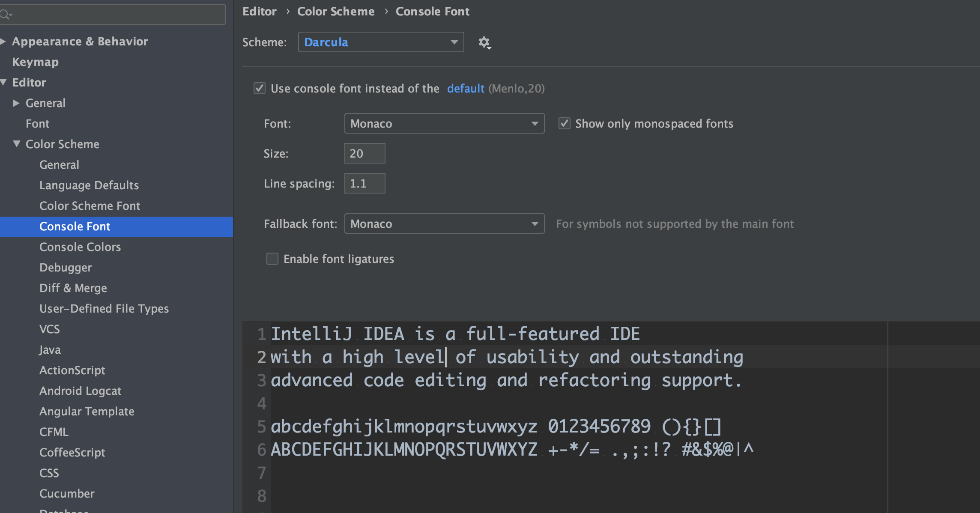
Task: Click the default font link
Action: coord(466,89)
